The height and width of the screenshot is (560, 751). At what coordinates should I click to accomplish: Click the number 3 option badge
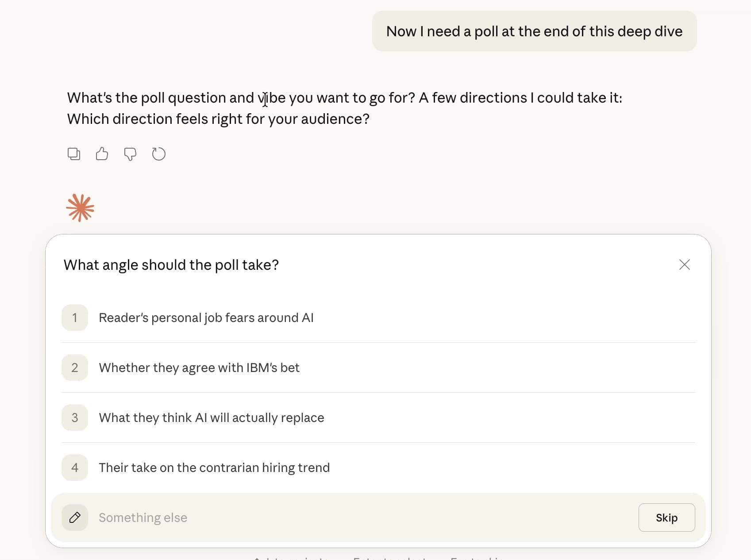[75, 418]
